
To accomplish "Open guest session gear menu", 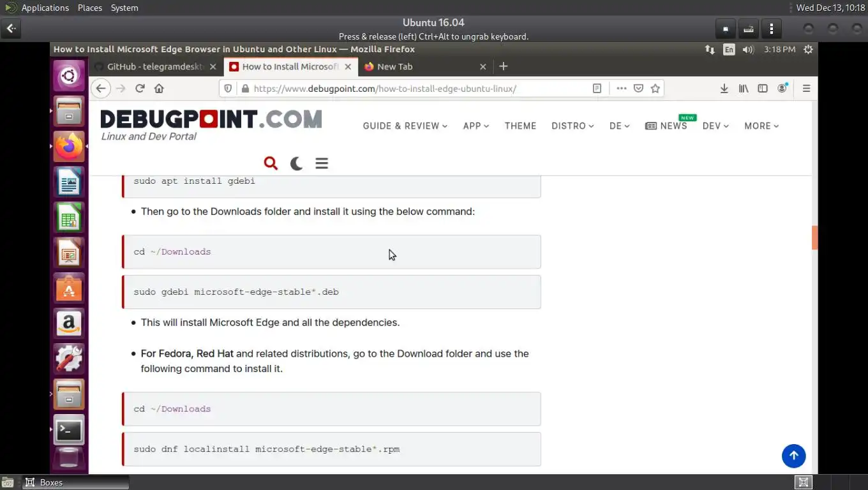I will click(x=809, y=50).
